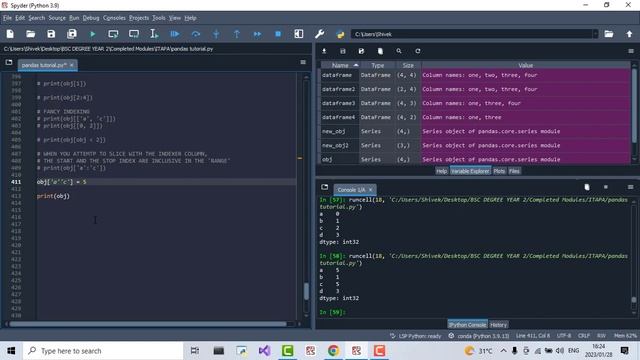Import data into Variable Explorer
The height and width of the screenshot is (360, 640).
(x=324, y=51)
